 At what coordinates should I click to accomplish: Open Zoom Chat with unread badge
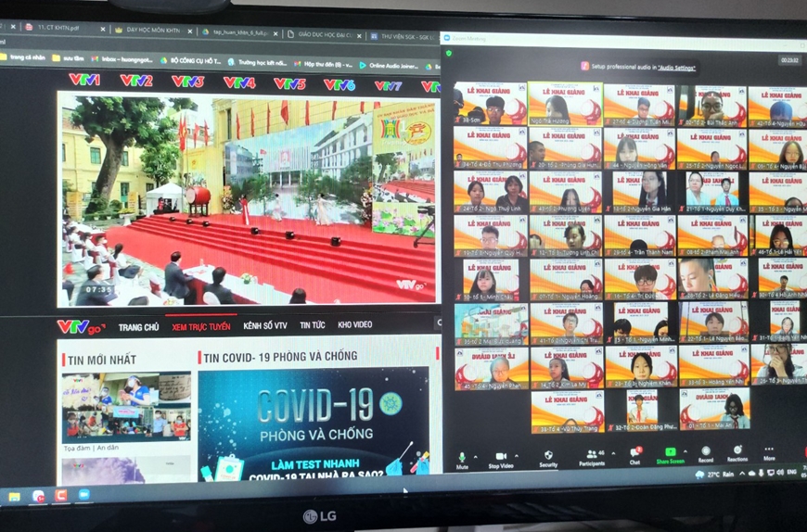point(635,456)
